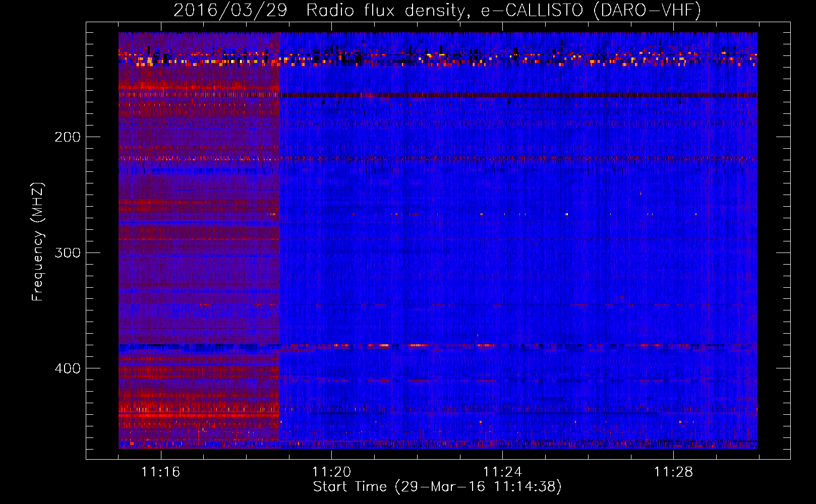Click the 11:24 time tick label

pyautogui.click(x=502, y=472)
